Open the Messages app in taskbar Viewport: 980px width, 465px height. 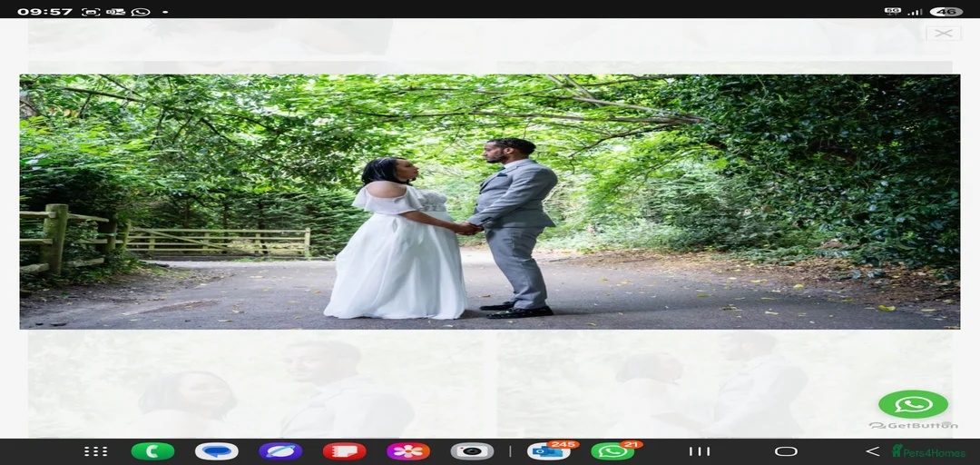(x=217, y=451)
